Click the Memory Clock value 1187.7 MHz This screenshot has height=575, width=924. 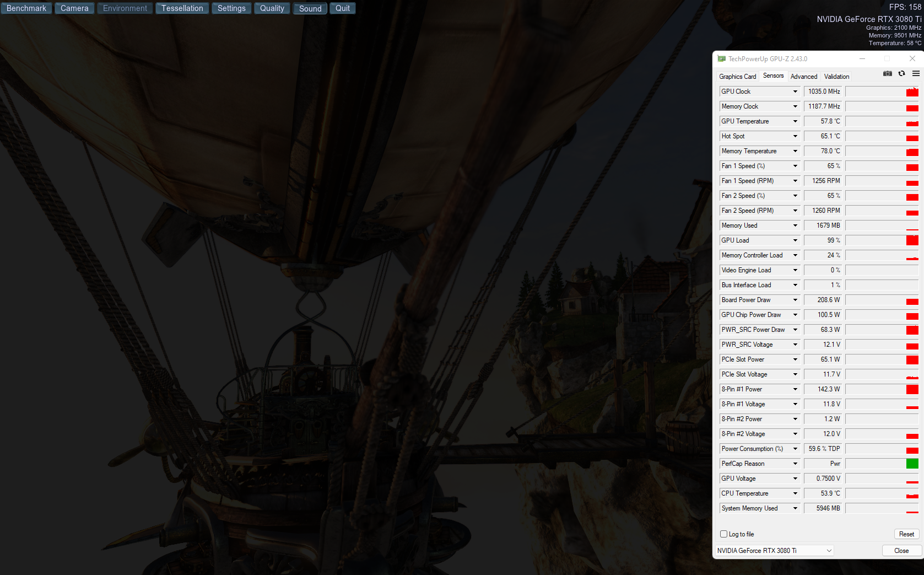(x=824, y=106)
